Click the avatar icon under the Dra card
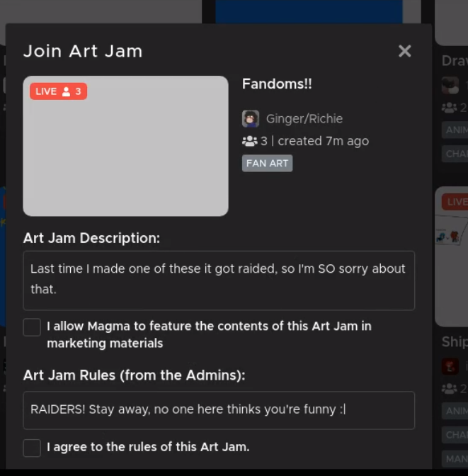468x476 pixels. tap(450, 86)
